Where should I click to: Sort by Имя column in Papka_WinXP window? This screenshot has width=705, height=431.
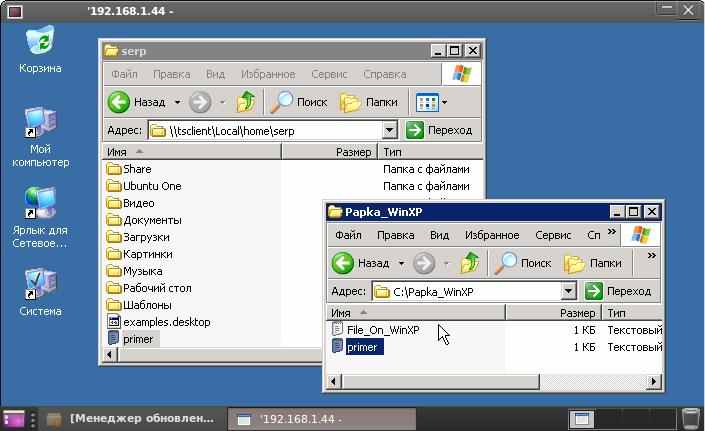[x=416, y=313]
